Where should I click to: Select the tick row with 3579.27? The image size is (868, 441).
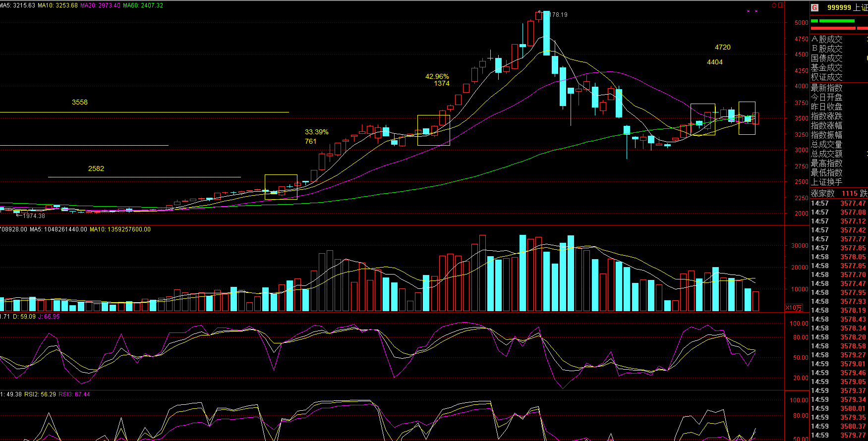(839, 355)
